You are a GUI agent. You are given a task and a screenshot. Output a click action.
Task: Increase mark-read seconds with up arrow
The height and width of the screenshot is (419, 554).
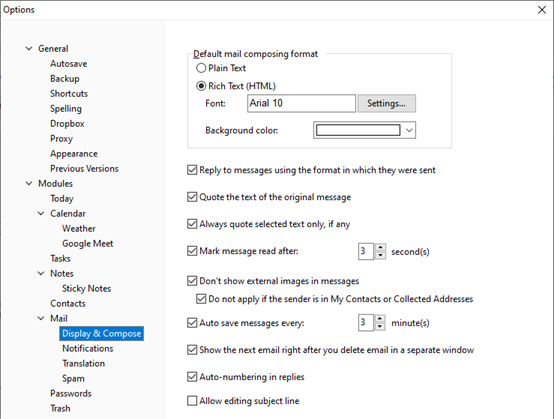(x=380, y=247)
